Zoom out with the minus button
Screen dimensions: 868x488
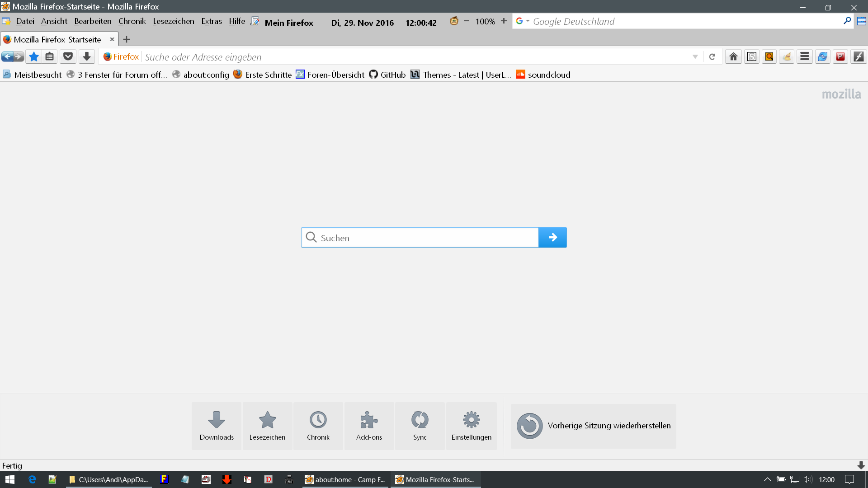pos(467,21)
